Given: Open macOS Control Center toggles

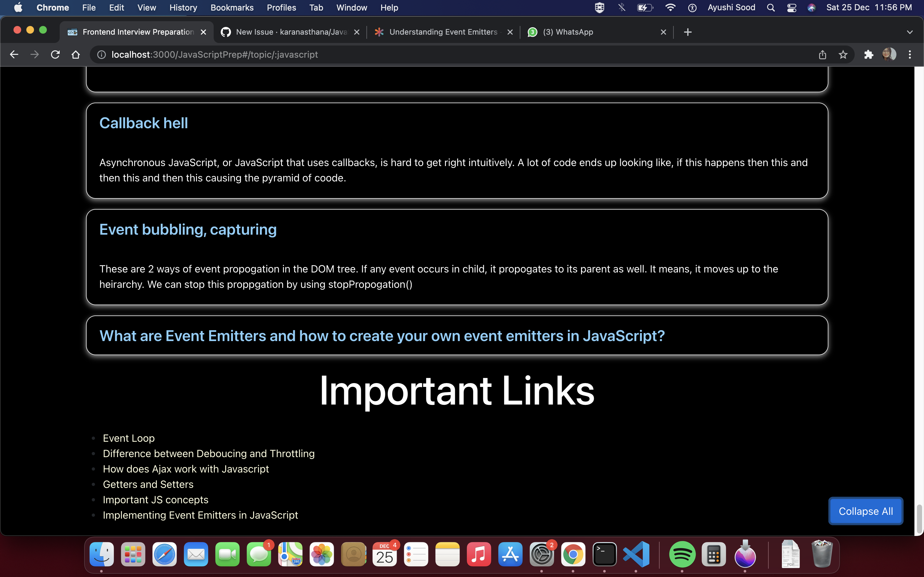Looking at the screenshot, I should [x=791, y=8].
